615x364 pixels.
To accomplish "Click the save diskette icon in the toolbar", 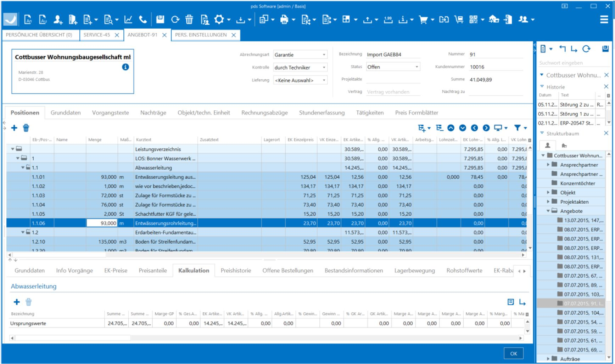I will point(160,19).
